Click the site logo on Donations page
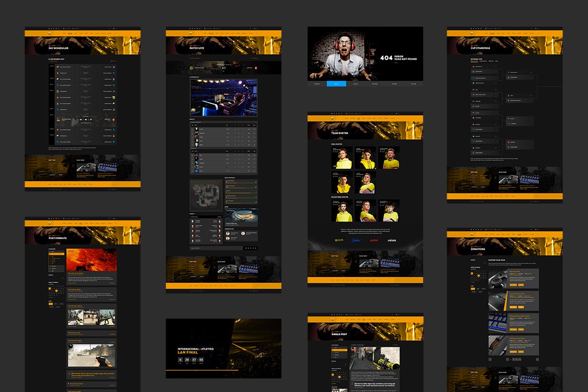The width and height of the screenshot is (588, 392). (471, 235)
